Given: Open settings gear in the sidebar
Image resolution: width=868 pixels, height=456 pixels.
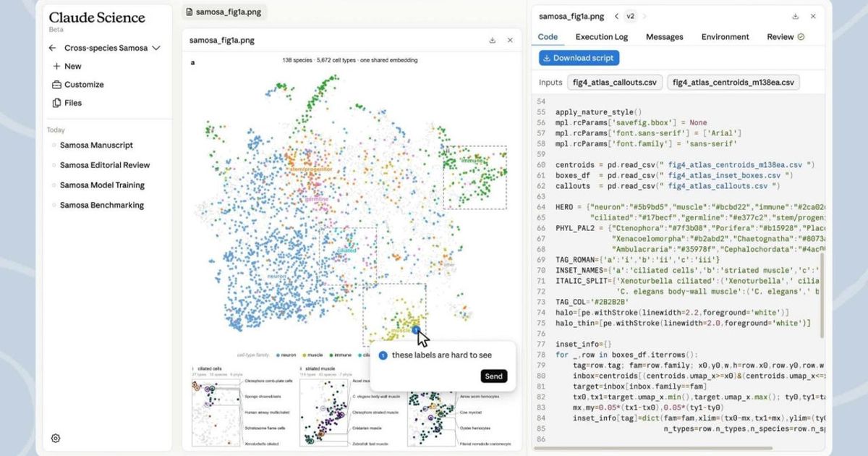Looking at the screenshot, I should click(56, 438).
